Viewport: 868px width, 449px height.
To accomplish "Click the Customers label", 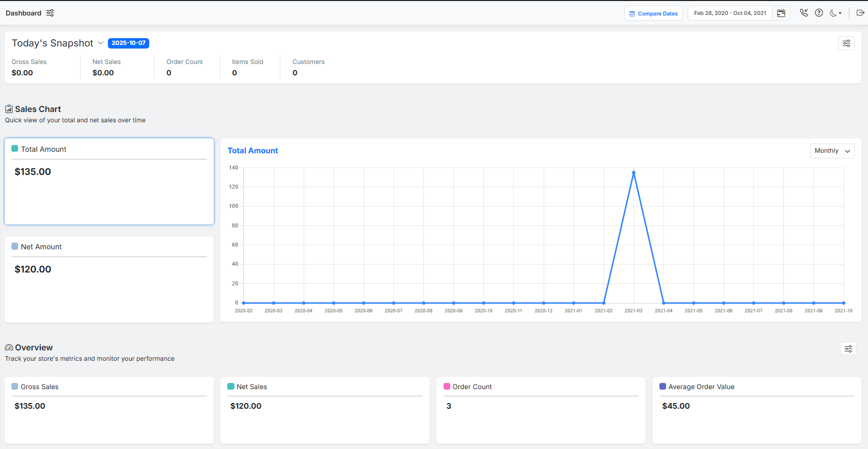I will click(x=308, y=62).
